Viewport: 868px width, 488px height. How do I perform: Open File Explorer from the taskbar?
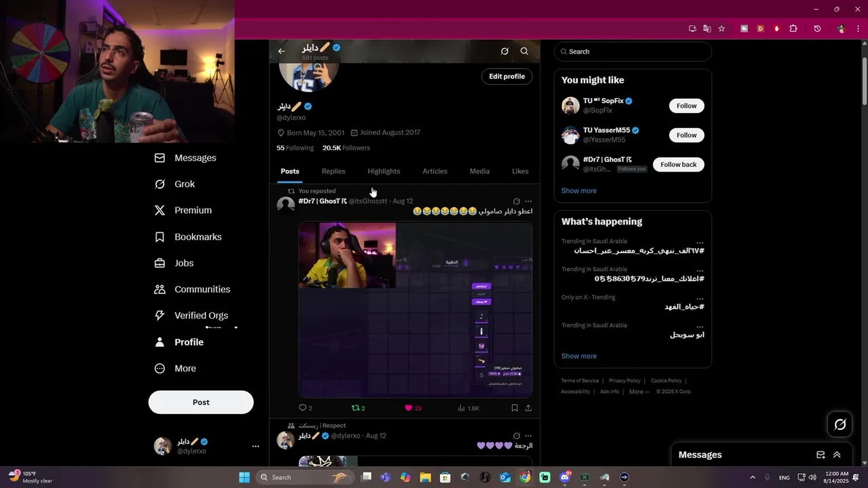pos(425,477)
